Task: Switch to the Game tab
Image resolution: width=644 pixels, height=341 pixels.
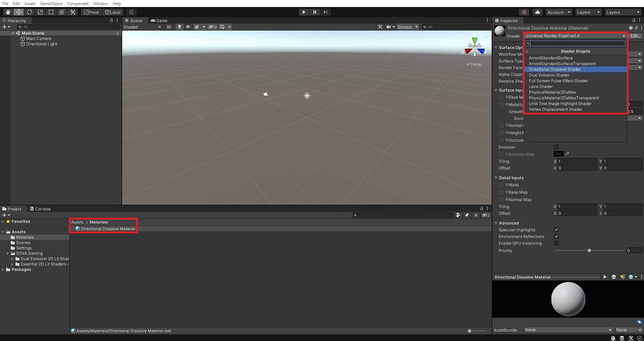Action: [x=159, y=20]
